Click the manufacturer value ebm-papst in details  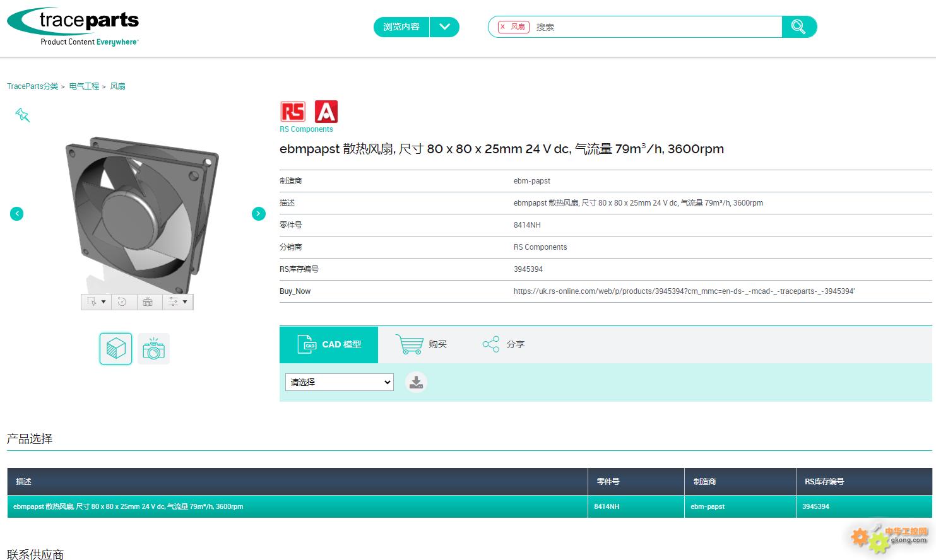click(x=532, y=181)
